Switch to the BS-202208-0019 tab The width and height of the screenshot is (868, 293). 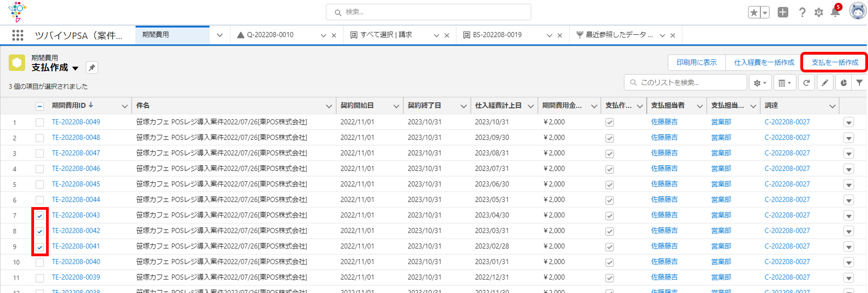[x=497, y=35]
